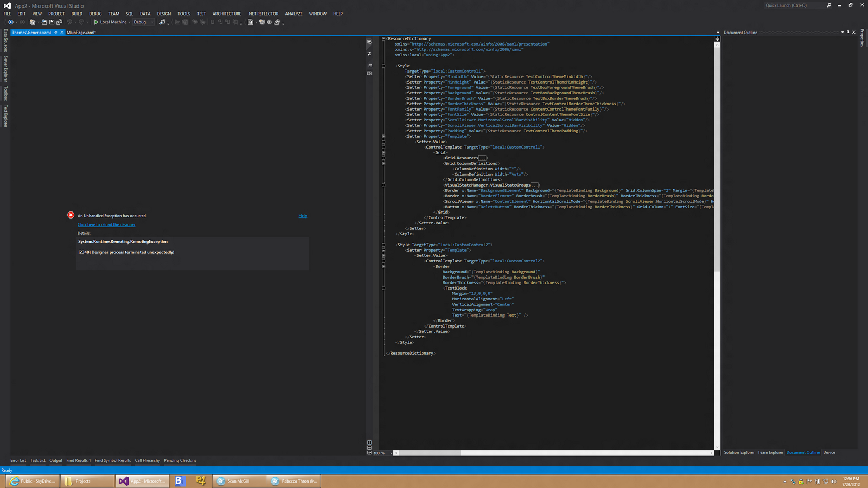
Task: Switch to the MainPage.xaml tab
Action: pyautogui.click(x=81, y=33)
